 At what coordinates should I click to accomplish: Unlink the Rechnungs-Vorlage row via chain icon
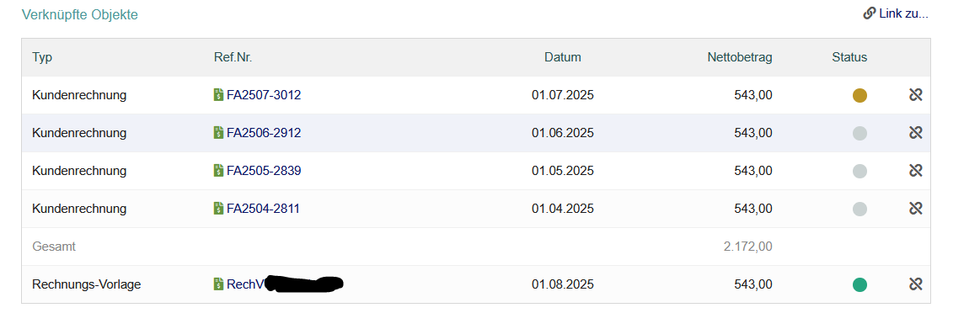(x=916, y=284)
